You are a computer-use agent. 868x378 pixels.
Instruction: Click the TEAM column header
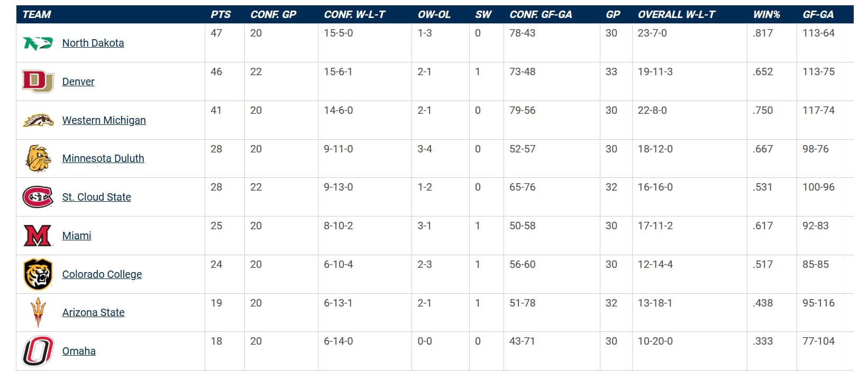coord(36,14)
